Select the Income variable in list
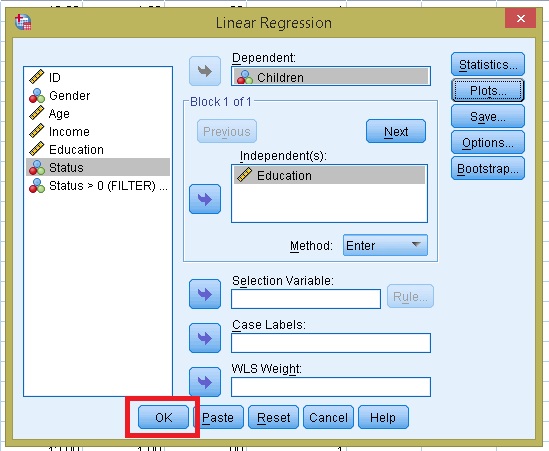This screenshot has height=451, width=549. (x=98, y=132)
